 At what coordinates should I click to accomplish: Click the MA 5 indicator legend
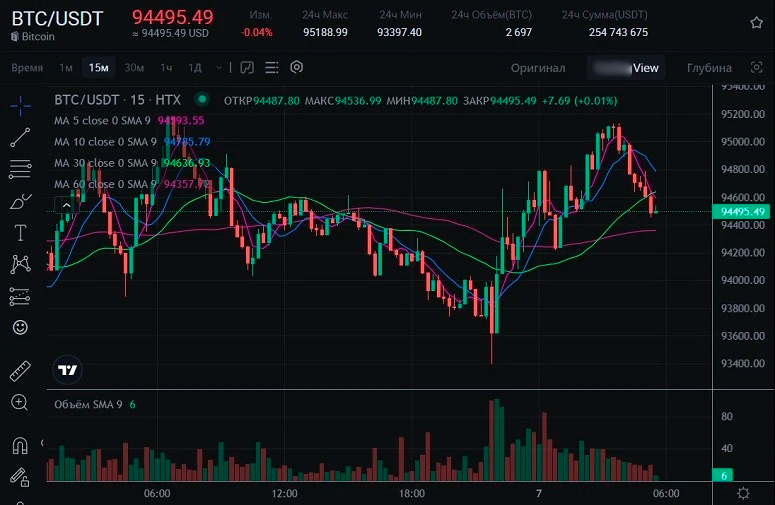[105, 120]
